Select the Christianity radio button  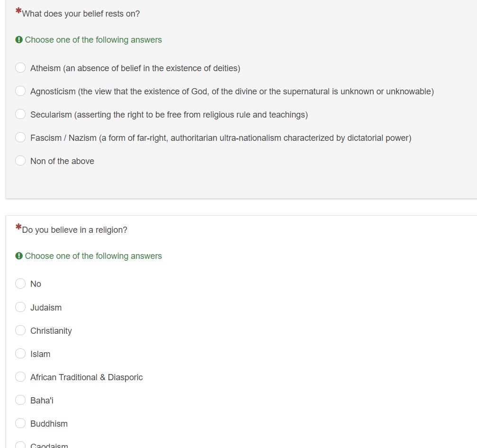click(20, 330)
